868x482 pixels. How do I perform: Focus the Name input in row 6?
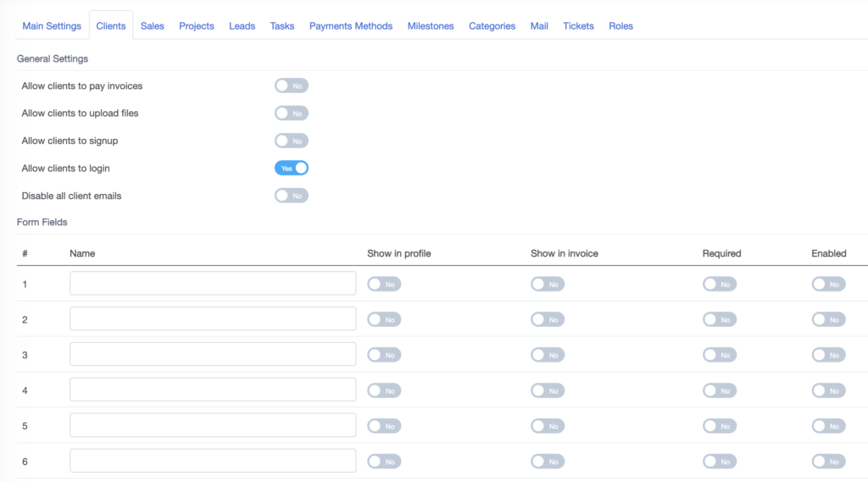[213, 461]
